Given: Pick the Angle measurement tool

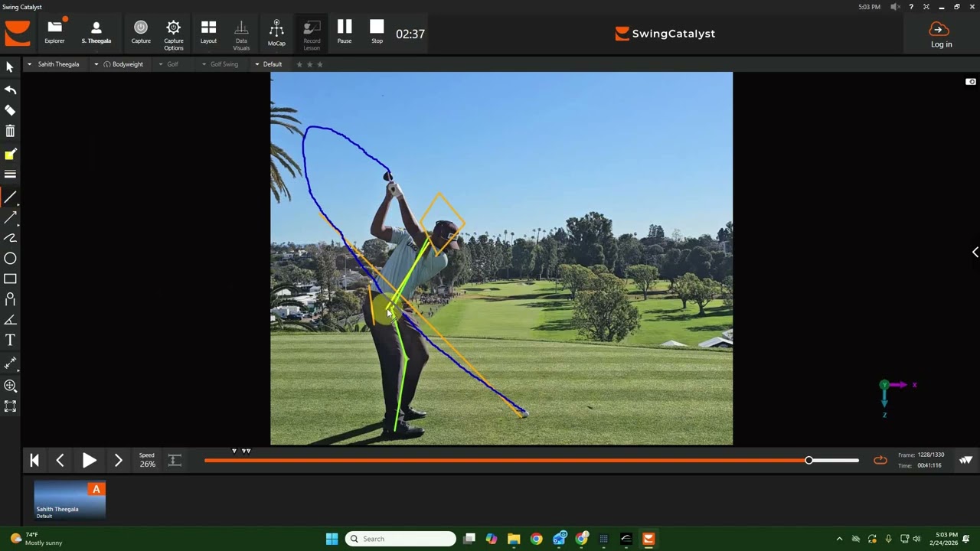Looking at the screenshot, I should 10,320.
